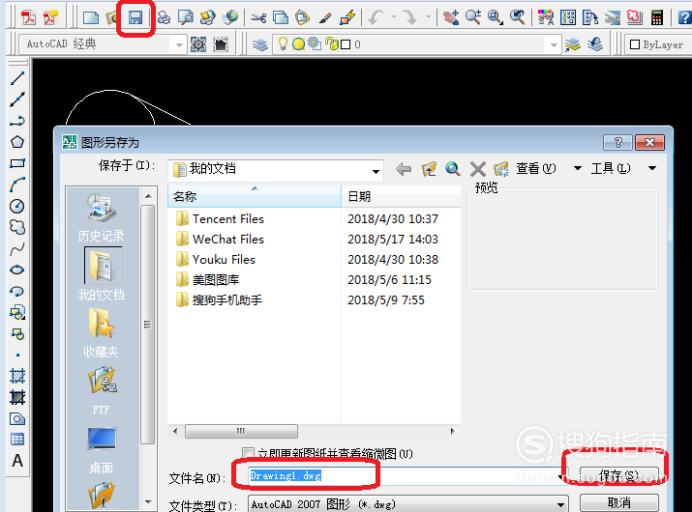Open Layer Properties Manager icon

pos(260,44)
